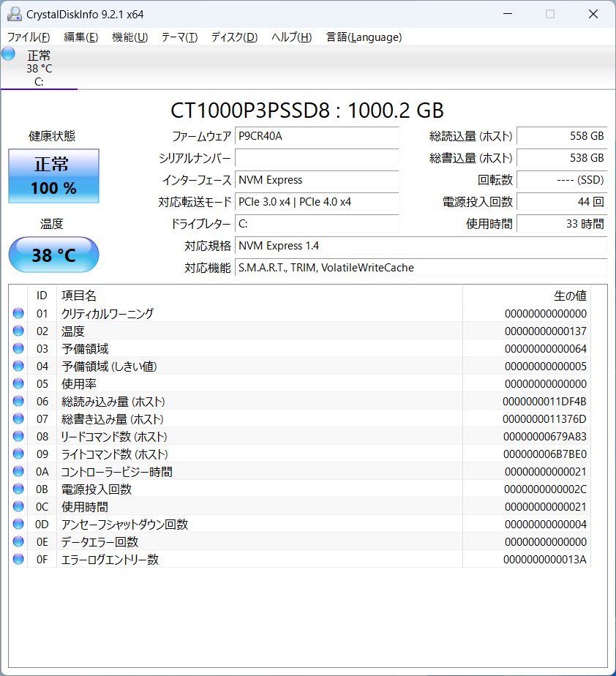Click status orb for row 07 総書き込み量
This screenshot has height=676, width=616.
tap(18, 418)
